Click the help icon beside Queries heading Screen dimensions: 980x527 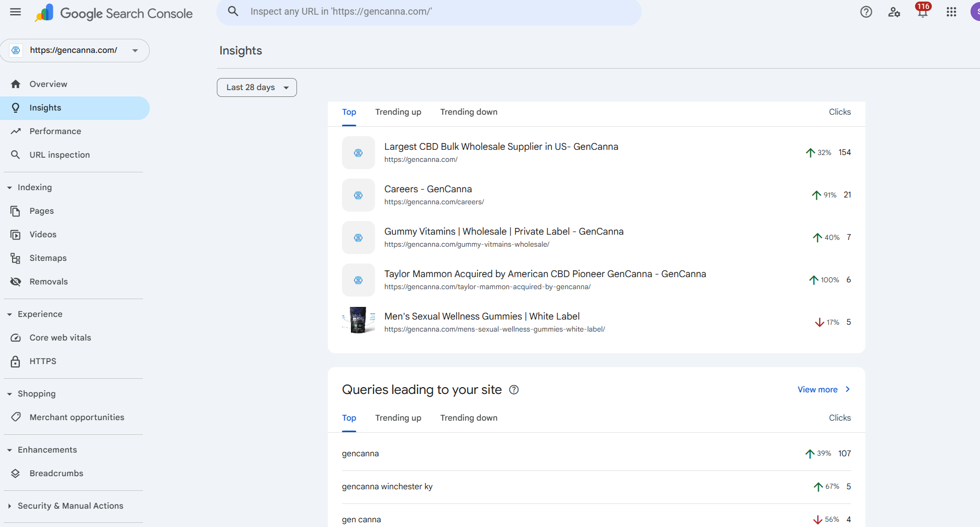point(514,390)
